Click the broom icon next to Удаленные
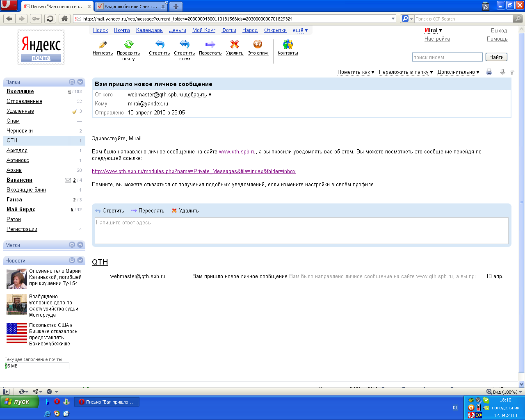Image resolution: width=525 pixels, height=420 pixels. coord(74,111)
